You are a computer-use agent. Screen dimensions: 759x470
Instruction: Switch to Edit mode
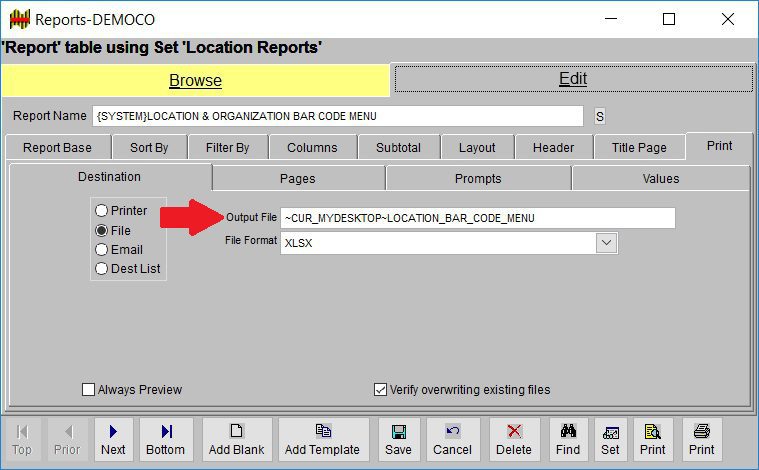574,78
